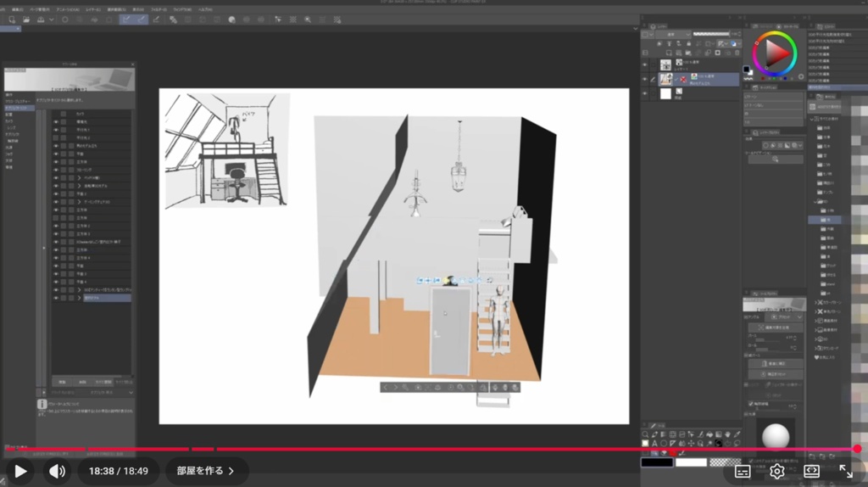
Task: Toggle the second highlighted snap icon in the command bar
Action: click(142, 20)
